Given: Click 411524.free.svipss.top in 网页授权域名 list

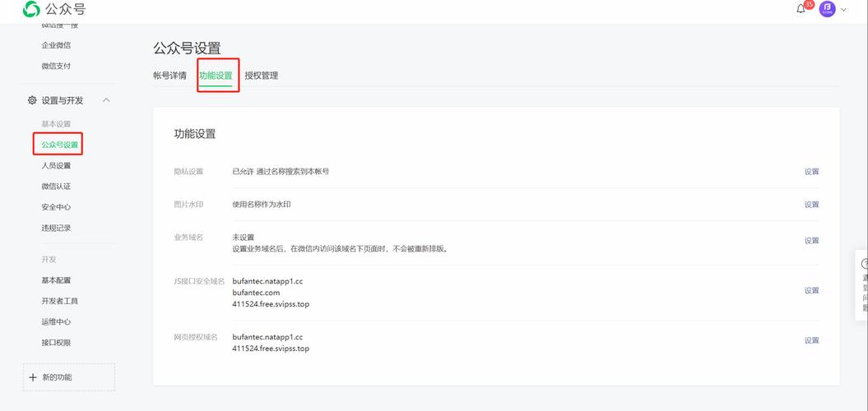Looking at the screenshot, I should pyautogui.click(x=271, y=349).
